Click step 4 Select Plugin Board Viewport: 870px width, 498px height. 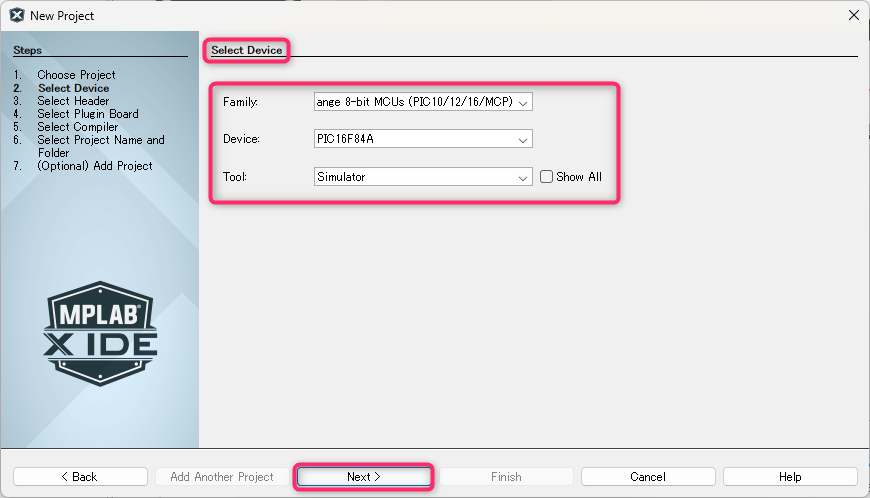point(88,114)
